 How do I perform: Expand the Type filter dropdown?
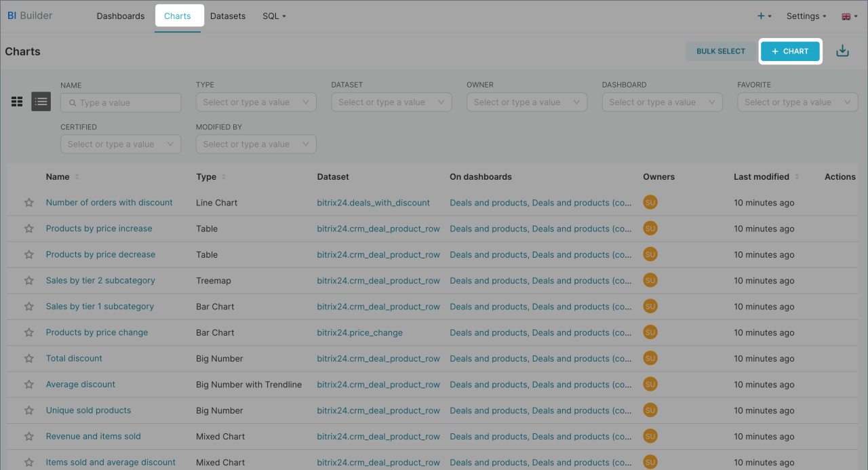point(256,102)
